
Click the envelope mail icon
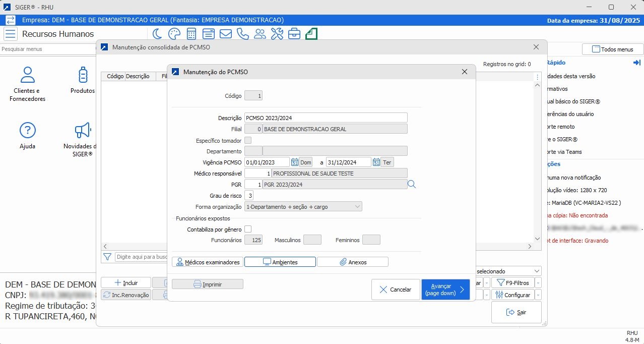pos(225,34)
